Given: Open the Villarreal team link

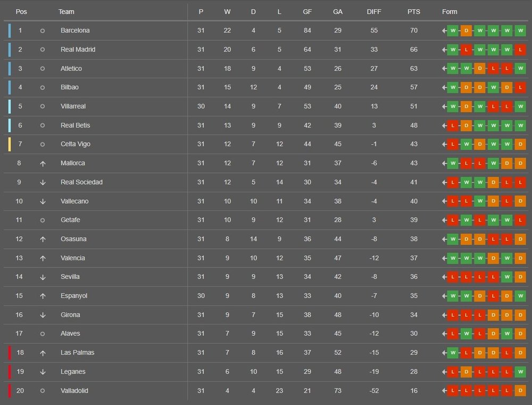Looking at the screenshot, I should 73,106.
